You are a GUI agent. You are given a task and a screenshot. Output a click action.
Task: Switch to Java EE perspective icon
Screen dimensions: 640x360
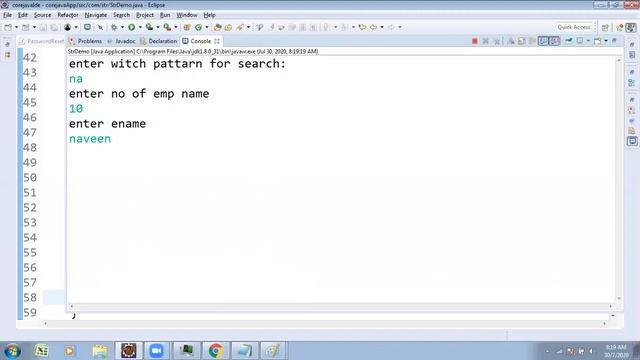point(620,27)
